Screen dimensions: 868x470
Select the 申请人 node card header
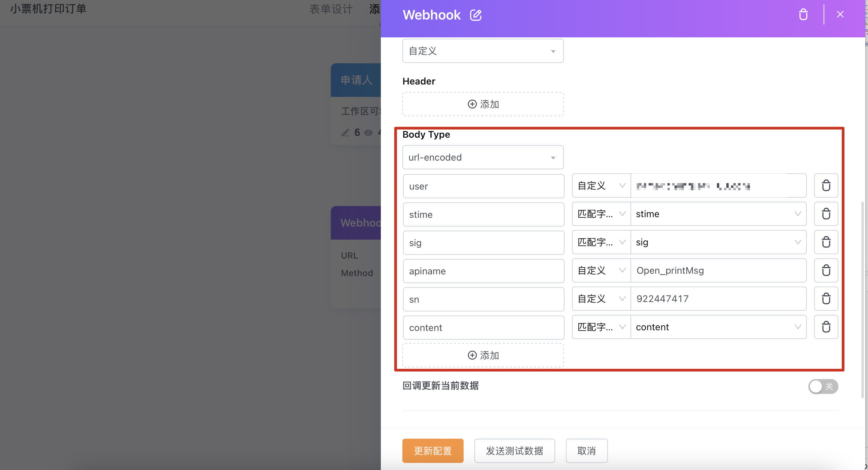click(356, 80)
